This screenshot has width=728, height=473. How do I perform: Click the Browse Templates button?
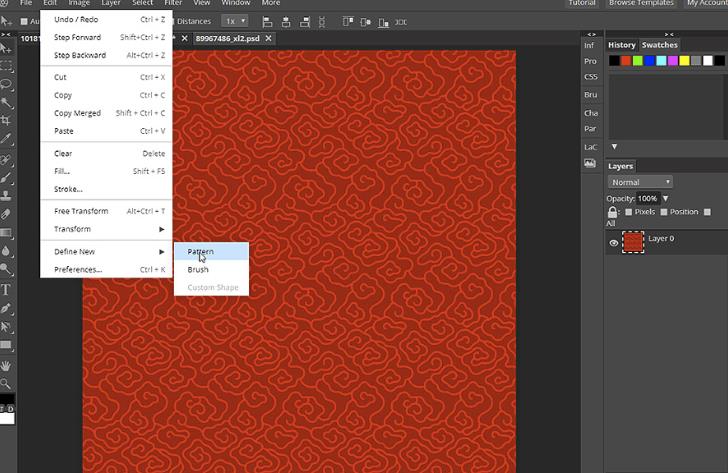641,3
